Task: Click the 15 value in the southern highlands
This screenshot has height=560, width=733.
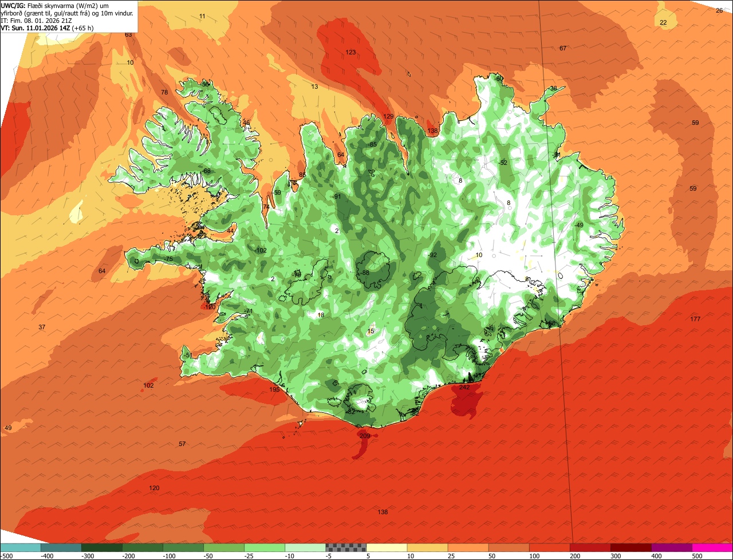Action: point(371,331)
